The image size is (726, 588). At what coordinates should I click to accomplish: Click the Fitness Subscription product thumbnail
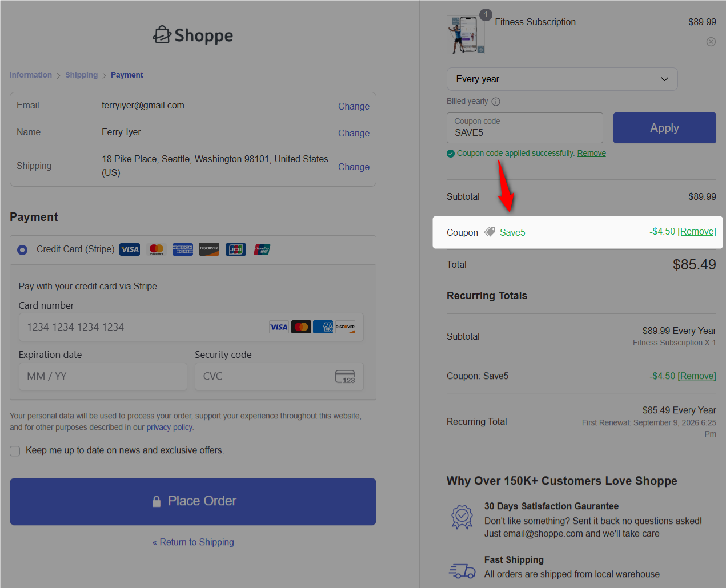pos(466,34)
